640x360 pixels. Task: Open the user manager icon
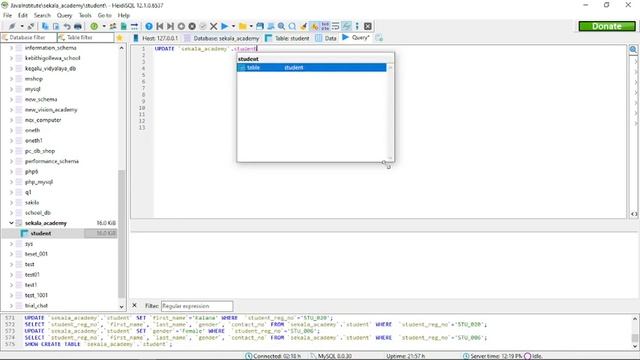[x=113, y=26]
